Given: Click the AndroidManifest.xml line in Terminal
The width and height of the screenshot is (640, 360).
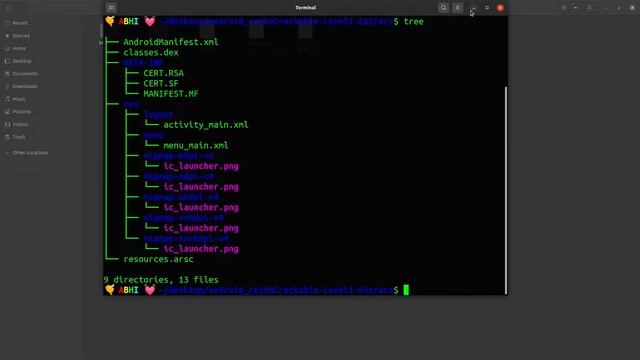Looking at the screenshot, I should pyautogui.click(x=171, y=42).
